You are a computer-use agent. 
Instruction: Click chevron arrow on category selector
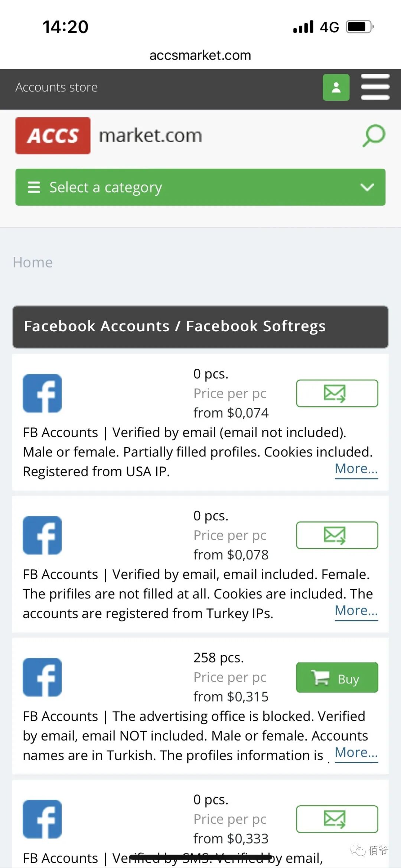[367, 187]
